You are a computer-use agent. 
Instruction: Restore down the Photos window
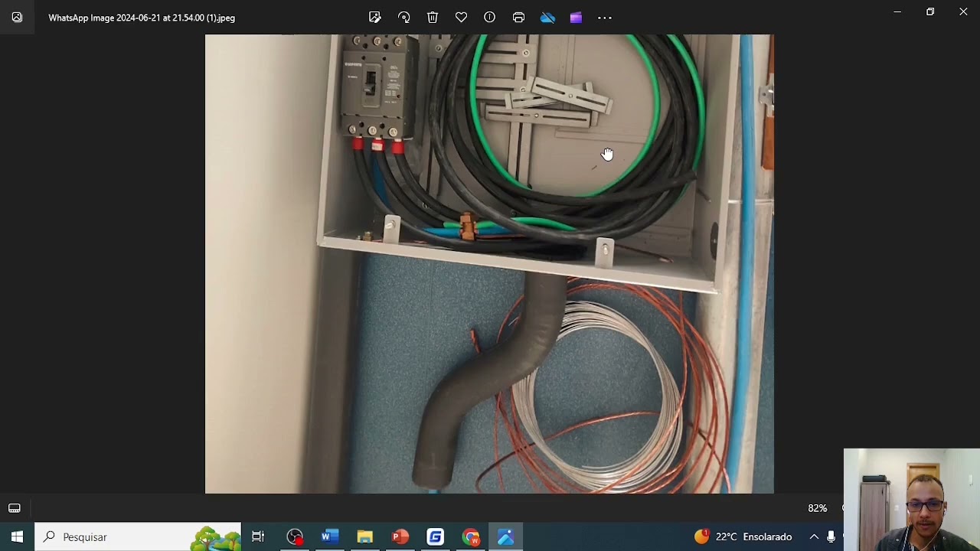point(930,11)
